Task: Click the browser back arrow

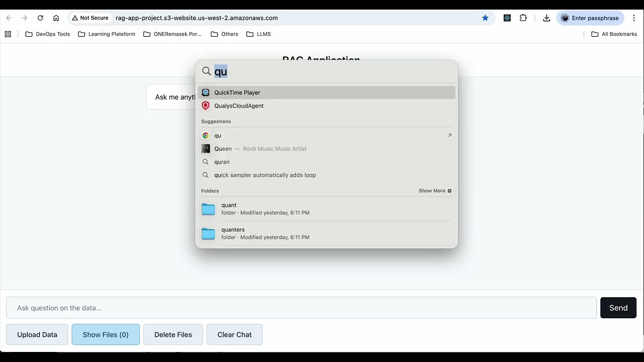Action: [9, 18]
